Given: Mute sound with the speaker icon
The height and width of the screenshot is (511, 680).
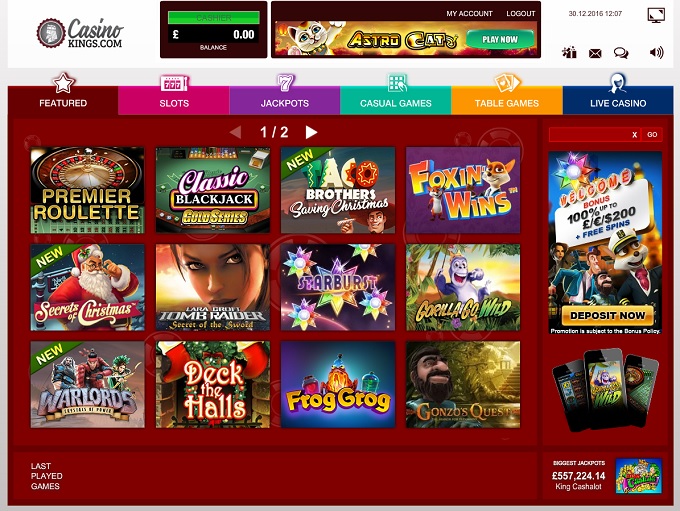Looking at the screenshot, I should (657, 52).
